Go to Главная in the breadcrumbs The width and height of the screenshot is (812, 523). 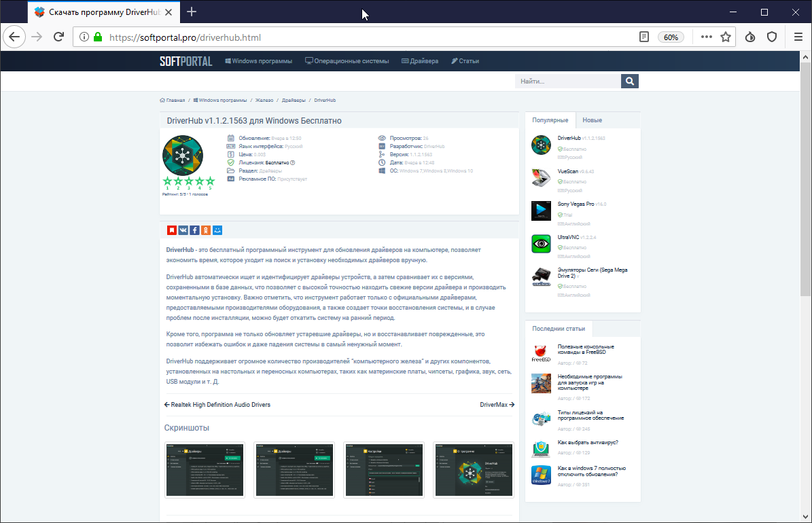click(x=173, y=101)
